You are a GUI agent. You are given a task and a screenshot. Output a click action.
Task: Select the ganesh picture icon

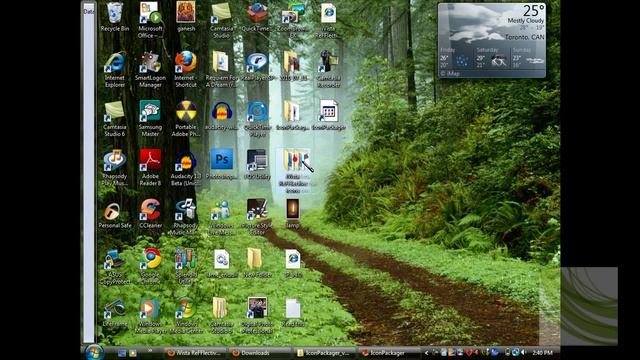186,17
